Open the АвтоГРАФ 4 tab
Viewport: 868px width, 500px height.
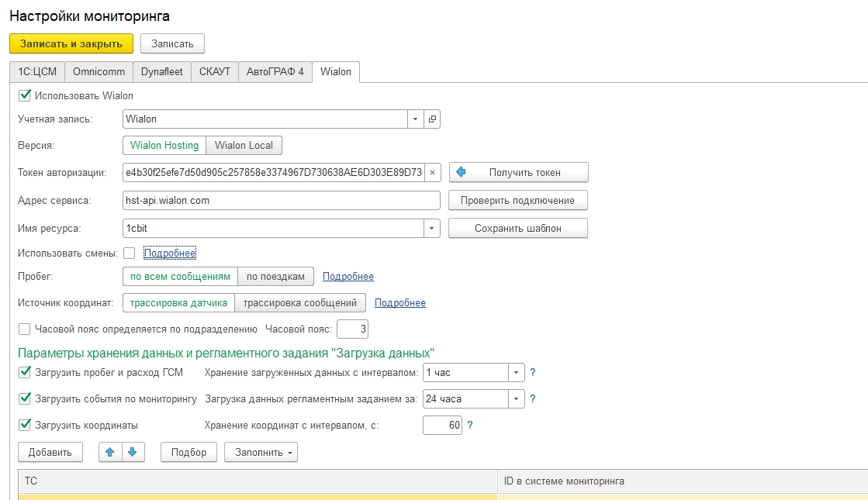(x=275, y=71)
